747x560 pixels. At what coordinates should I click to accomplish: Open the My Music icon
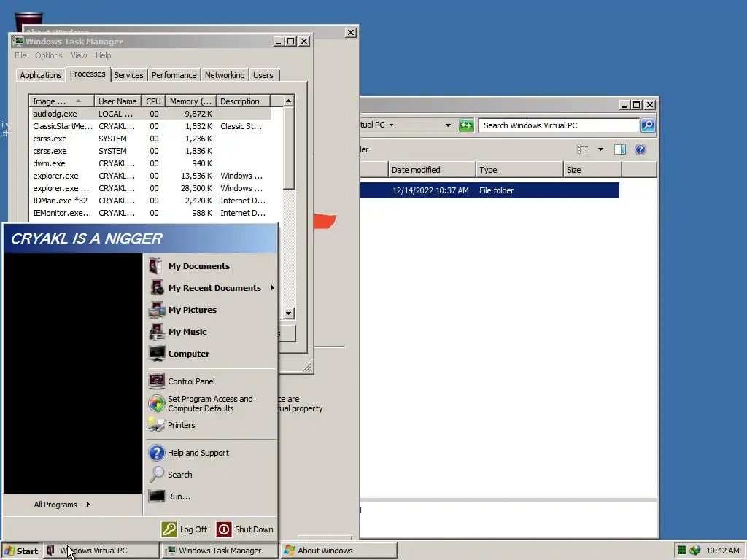click(157, 332)
